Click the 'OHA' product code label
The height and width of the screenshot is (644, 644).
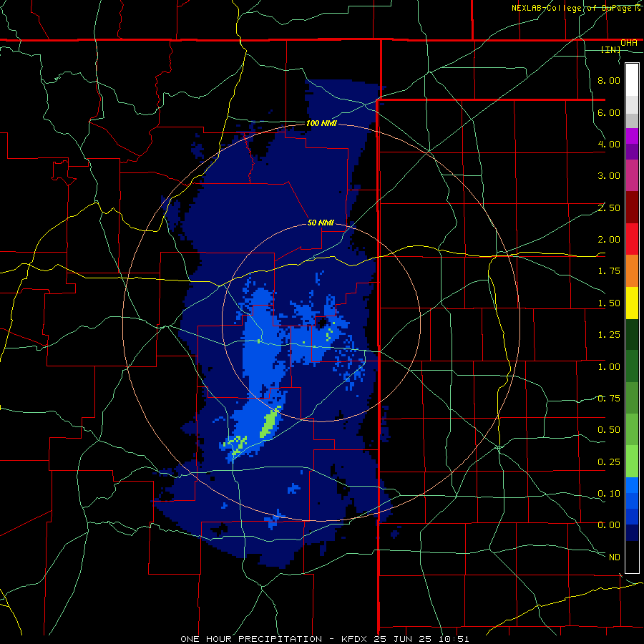click(629, 43)
